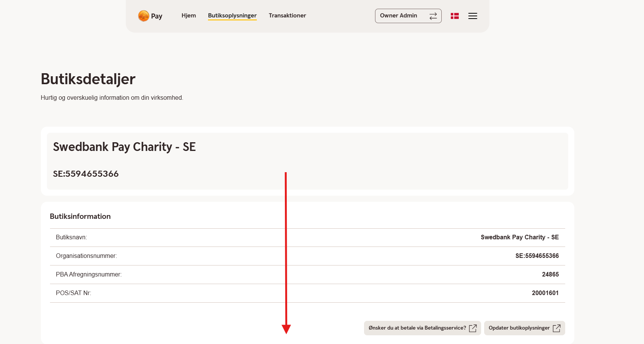Open the Owner Admin role switcher

[x=408, y=16]
